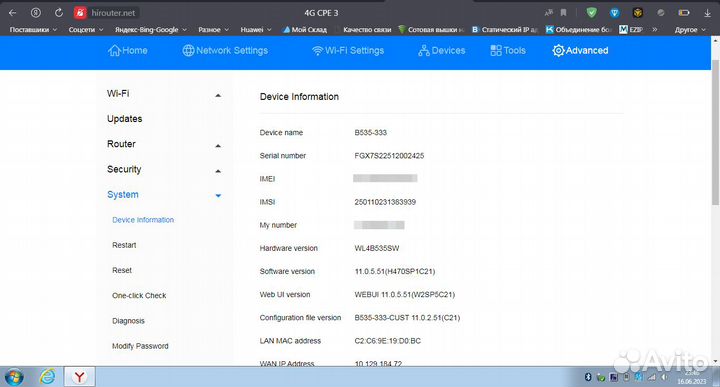This screenshot has height=387, width=720.
Task: Select the Advanced tab
Action: [x=580, y=50]
